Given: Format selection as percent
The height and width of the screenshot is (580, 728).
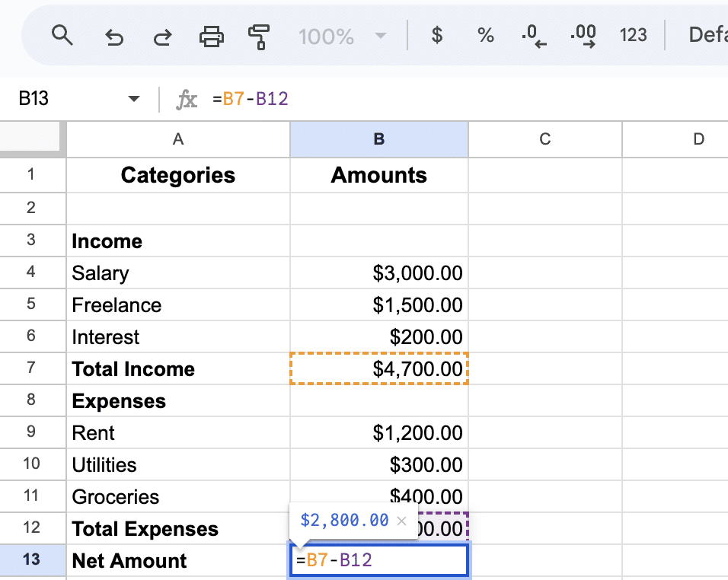Looking at the screenshot, I should 486,35.
